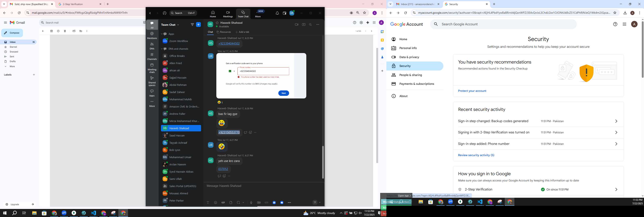
Task: Click Search Google Account field
Action: coord(504,24)
